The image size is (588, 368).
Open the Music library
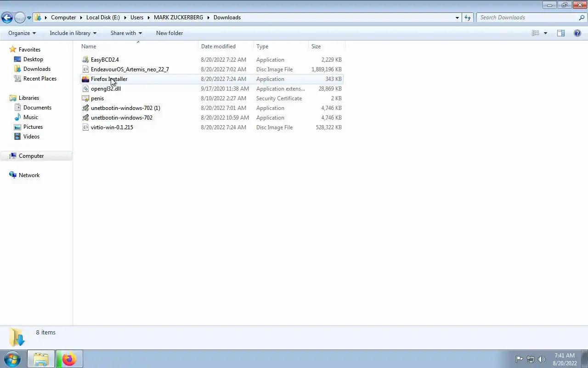click(x=31, y=117)
